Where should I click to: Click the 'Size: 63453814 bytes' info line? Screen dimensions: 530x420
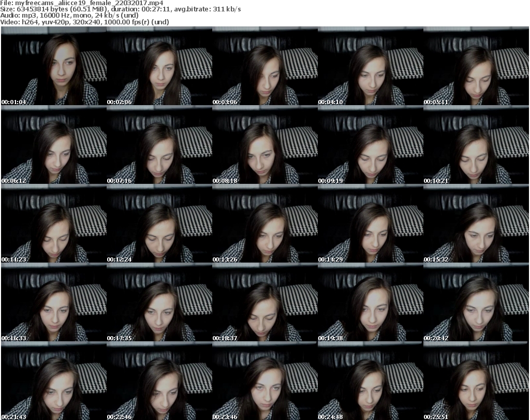[x=120, y=9]
